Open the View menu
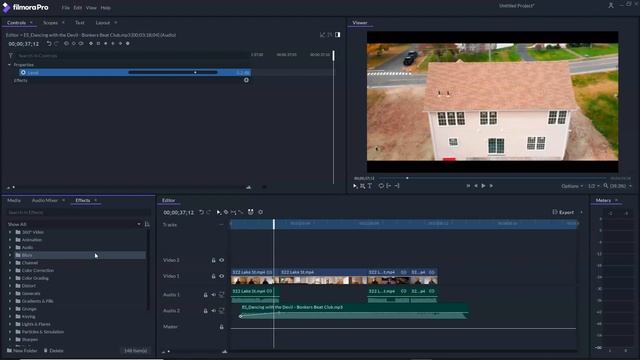640x360 pixels. coord(91,8)
